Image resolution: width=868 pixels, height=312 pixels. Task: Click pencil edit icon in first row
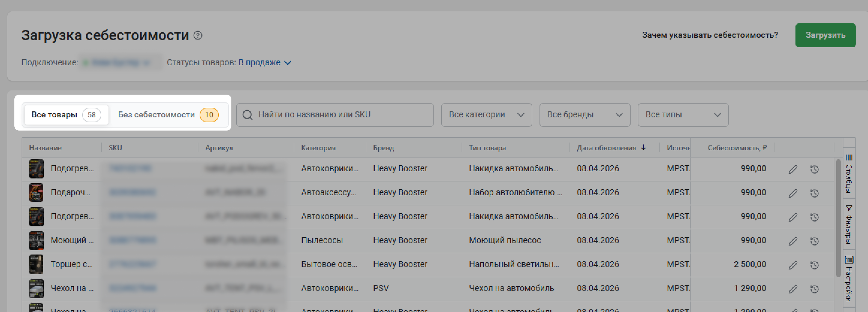click(793, 169)
